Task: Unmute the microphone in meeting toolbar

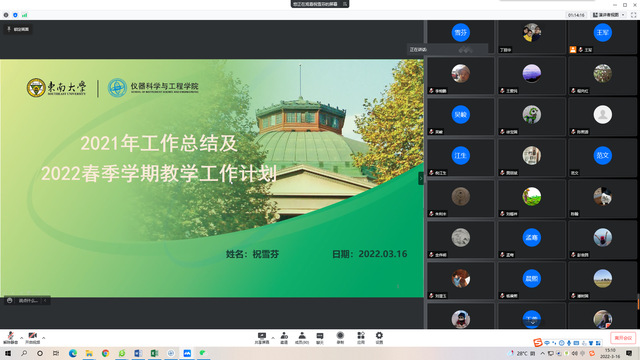Action: (x=10, y=338)
